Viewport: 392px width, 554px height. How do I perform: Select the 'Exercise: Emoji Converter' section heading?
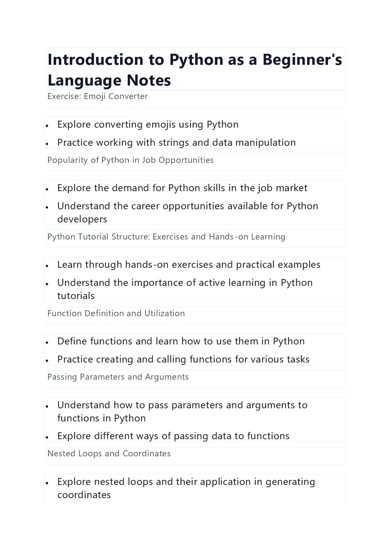pos(97,96)
